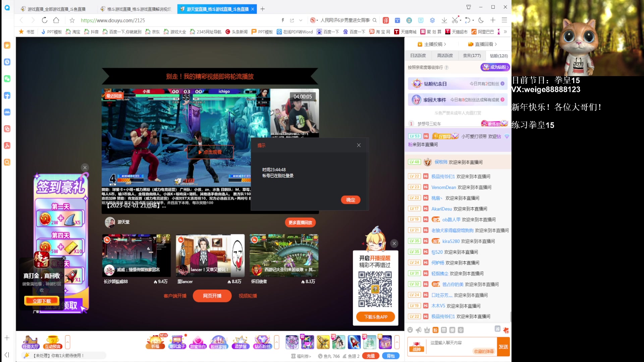The width and height of the screenshot is (644, 362).
Task: Click the crown font-style icon in chat
Action: pyautogui.click(x=427, y=330)
